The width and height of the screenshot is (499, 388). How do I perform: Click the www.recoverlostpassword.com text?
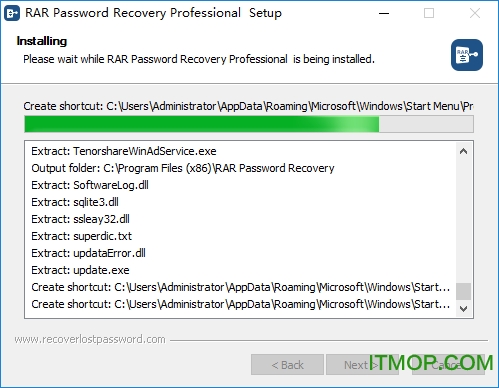click(90, 339)
